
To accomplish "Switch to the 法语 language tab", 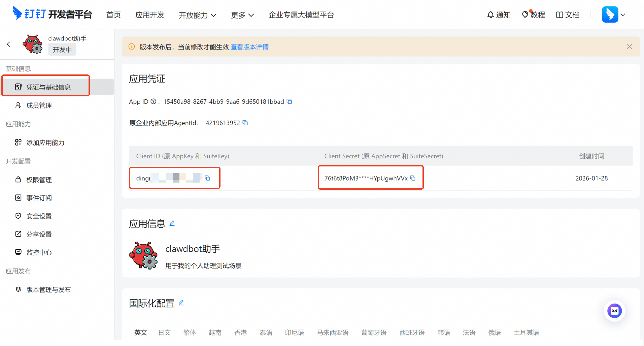I will tap(469, 333).
